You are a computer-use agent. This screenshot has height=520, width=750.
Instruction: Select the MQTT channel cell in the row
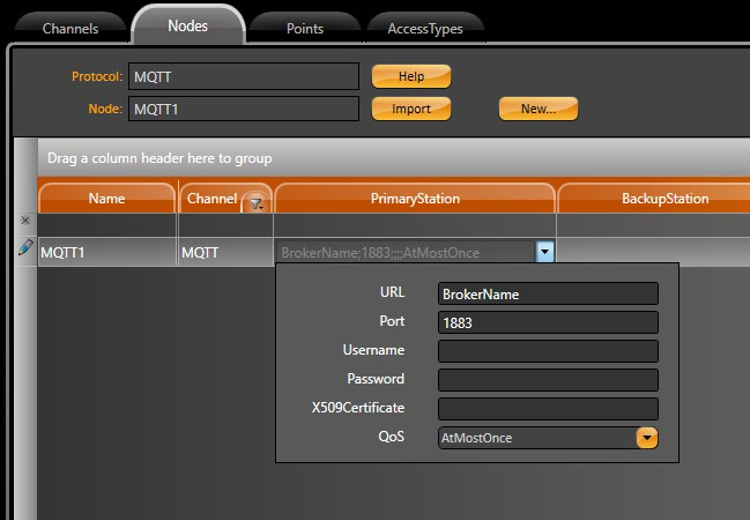pos(225,252)
